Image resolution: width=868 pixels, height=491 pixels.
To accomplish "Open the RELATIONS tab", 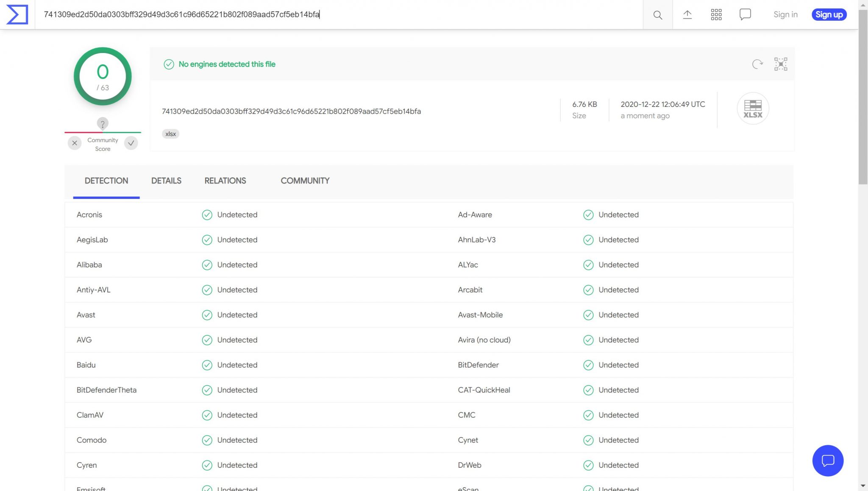I will point(225,181).
